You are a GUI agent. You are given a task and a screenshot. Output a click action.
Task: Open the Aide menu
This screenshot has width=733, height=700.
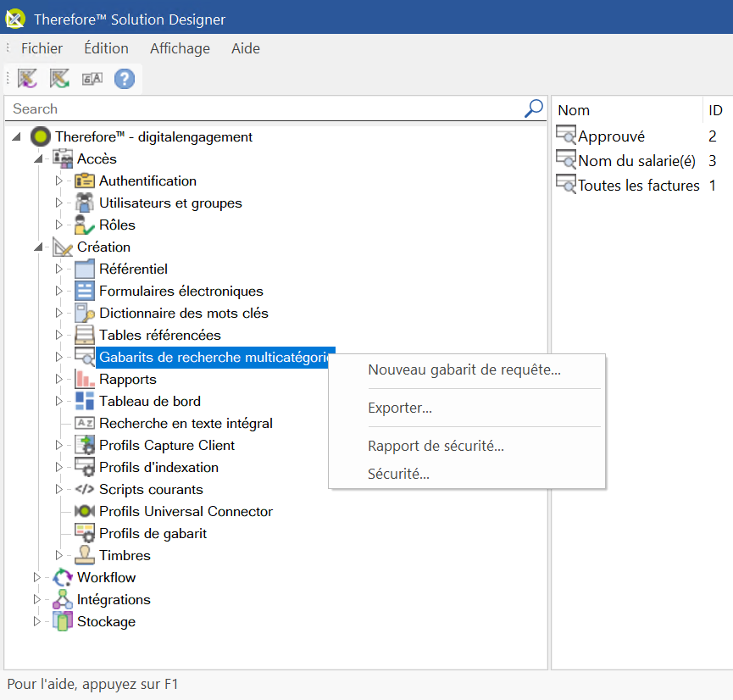click(246, 48)
